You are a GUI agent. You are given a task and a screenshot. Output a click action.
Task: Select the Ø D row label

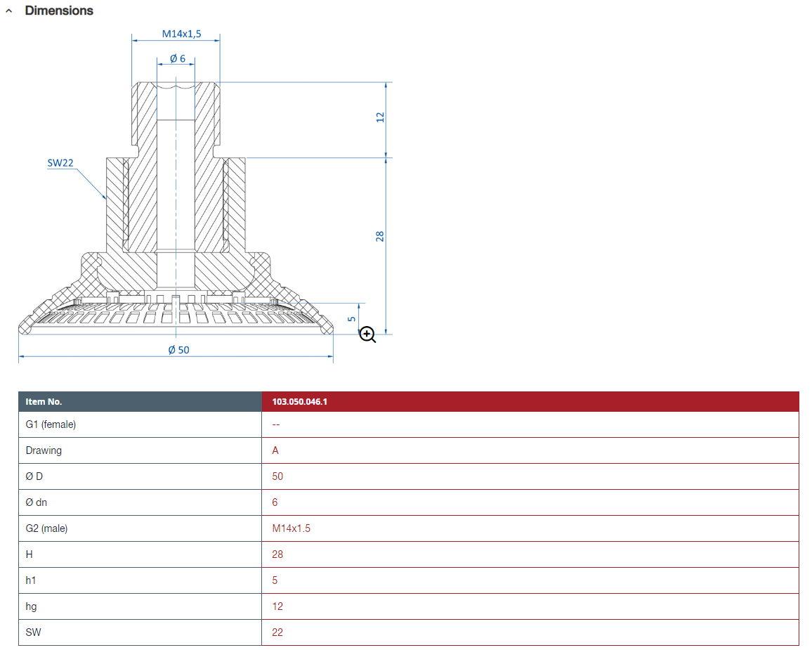(34, 476)
